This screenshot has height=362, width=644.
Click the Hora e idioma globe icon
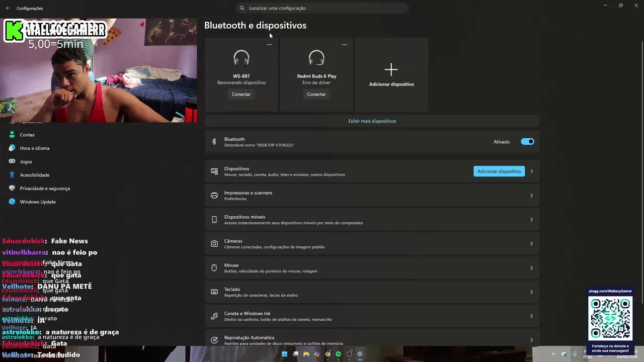12,148
